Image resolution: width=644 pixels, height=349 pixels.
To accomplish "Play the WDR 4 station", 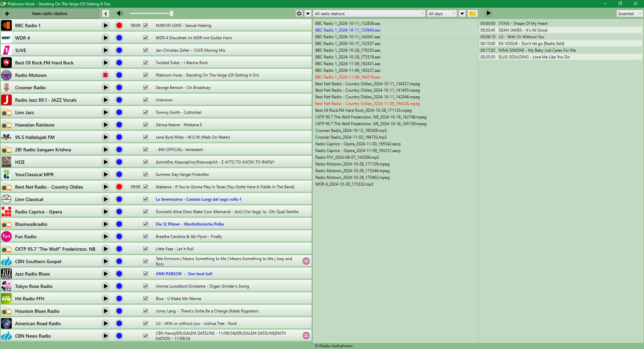I will [x=106, y=38].
